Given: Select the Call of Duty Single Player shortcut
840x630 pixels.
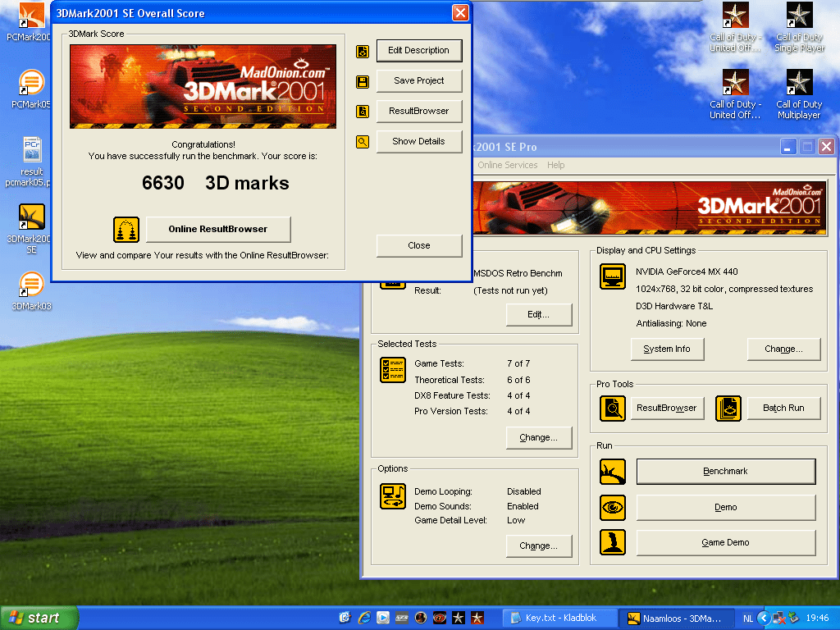Looking at the screenshot, I should [x=799, y=27].
